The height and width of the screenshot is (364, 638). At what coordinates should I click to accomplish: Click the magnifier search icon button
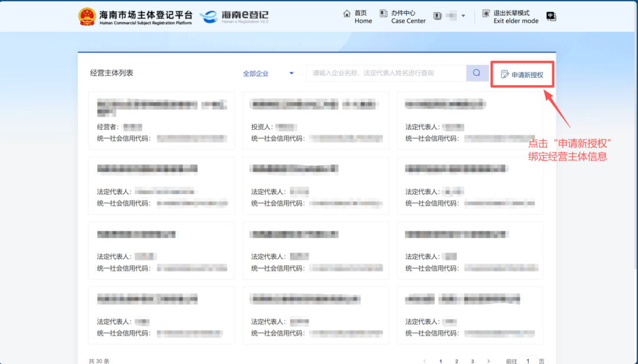click(x=477, y=73)
